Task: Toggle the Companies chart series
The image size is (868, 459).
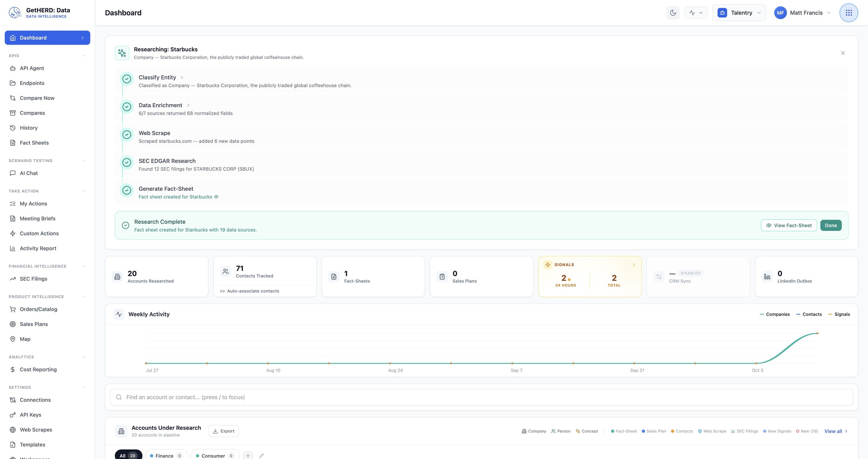Action: 775,314
